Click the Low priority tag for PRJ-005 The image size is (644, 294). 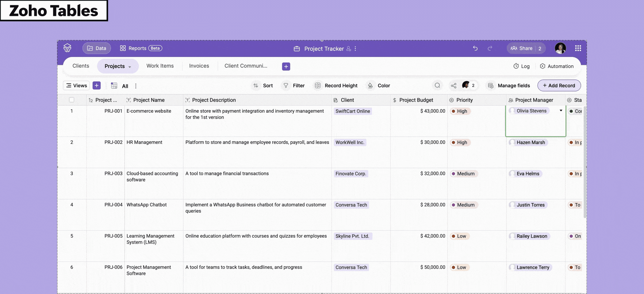pos(459,236)
